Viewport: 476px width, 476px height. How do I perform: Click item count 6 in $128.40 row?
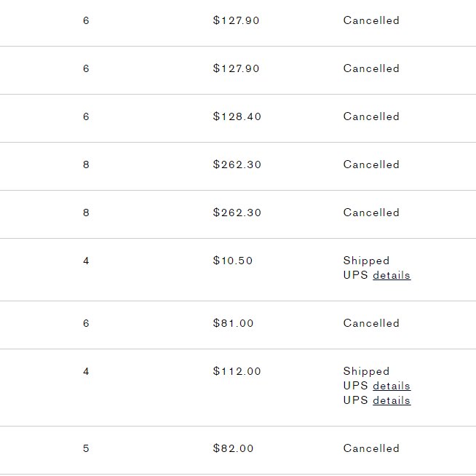point(86,116)
